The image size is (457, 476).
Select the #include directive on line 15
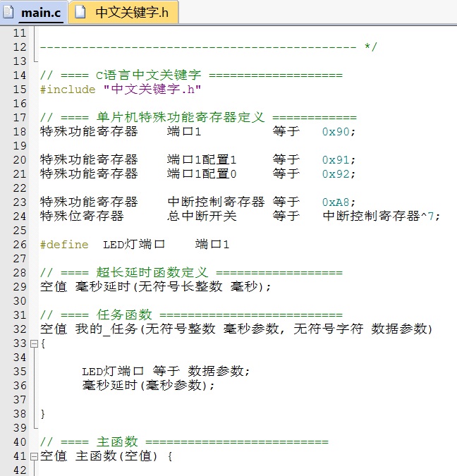coord(68,90)
